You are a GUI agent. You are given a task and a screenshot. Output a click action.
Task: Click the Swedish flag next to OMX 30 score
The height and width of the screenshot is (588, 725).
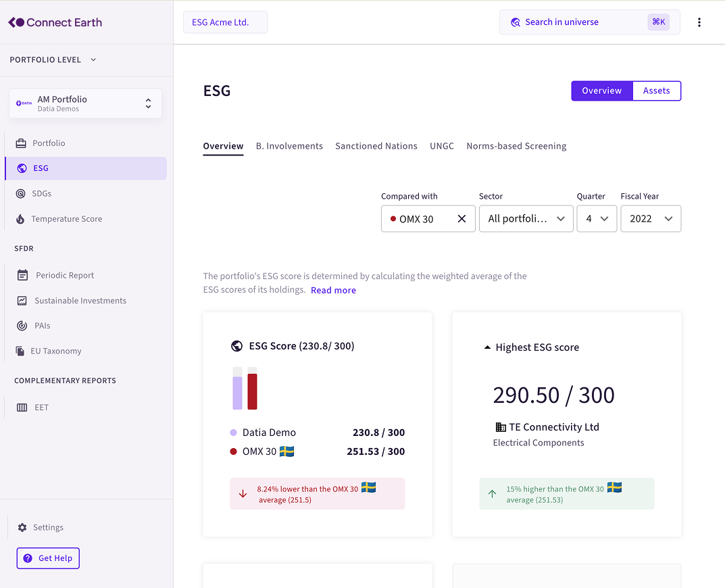pyautogui.click(x=286, y=451)
